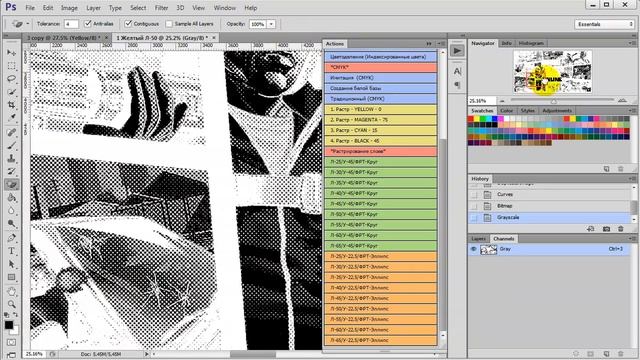
Task: Open the Paragraph panel icon
Action: (457, 84)
